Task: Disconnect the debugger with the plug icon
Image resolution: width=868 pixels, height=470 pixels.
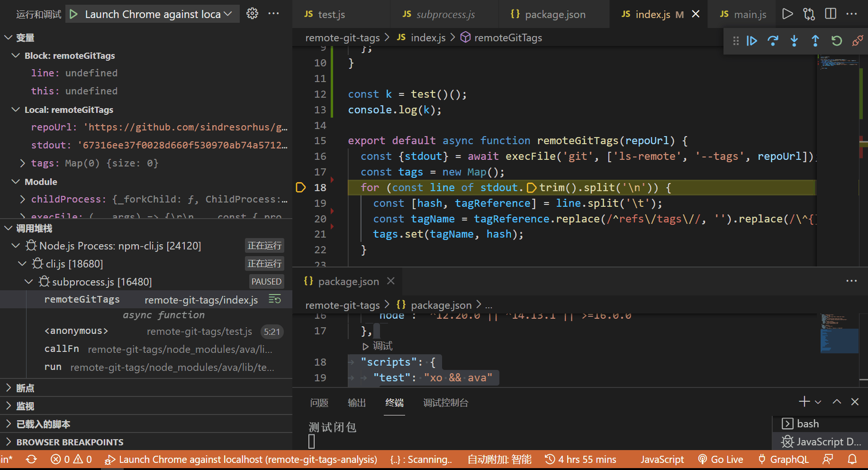Action: [x=858, y=41]
